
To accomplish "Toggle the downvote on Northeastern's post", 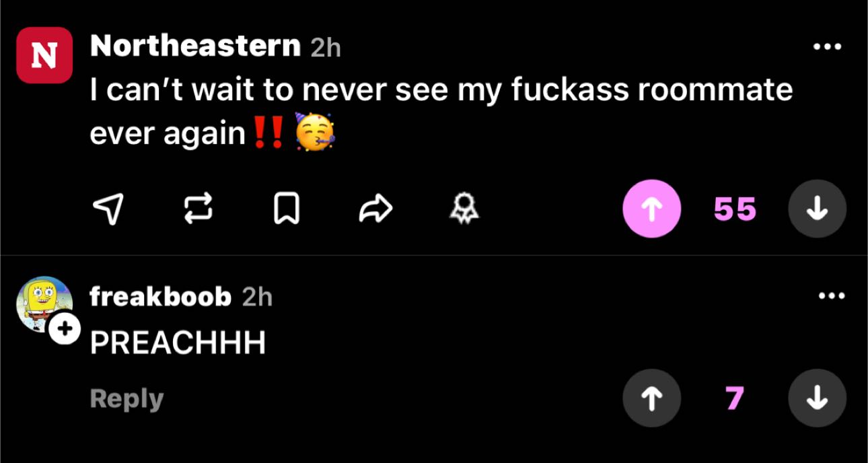I will pos(816,209).
